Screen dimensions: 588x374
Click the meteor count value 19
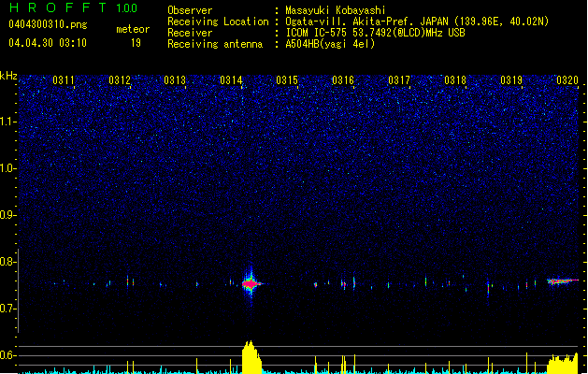(x=136, y=43)
